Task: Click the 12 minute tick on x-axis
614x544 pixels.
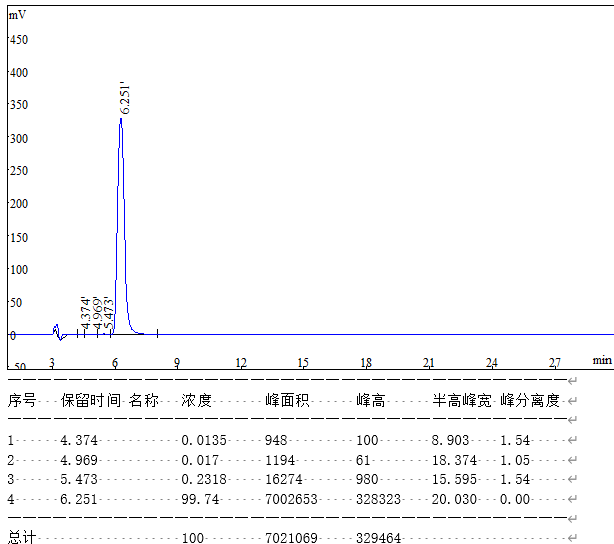Action: click(241, 362)
